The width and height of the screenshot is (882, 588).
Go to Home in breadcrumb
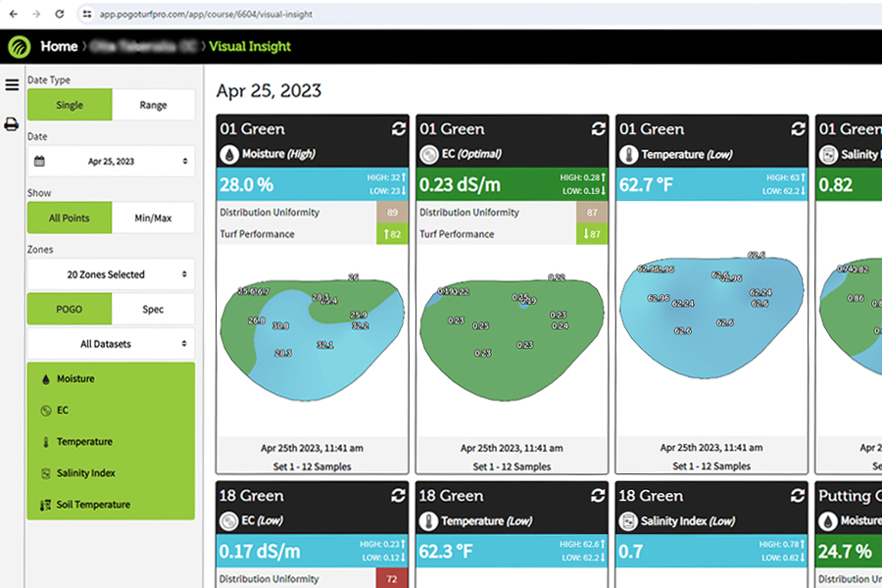point(59,46)
